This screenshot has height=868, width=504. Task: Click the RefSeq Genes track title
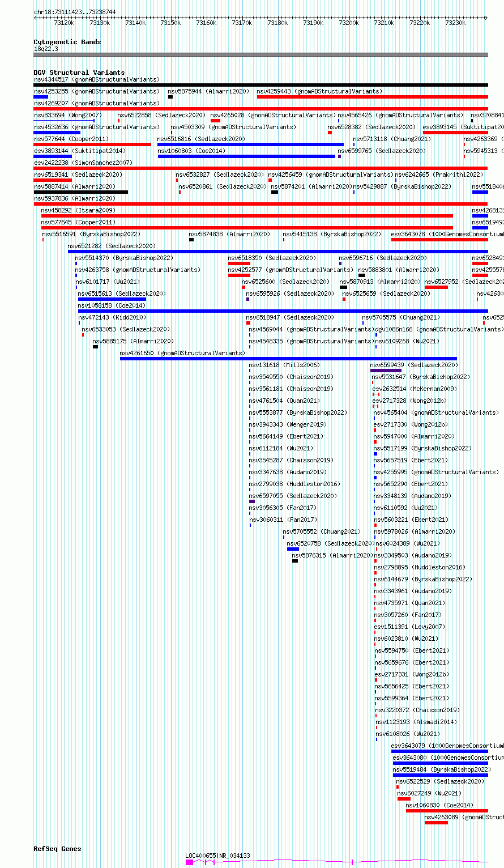coord(57,849)
